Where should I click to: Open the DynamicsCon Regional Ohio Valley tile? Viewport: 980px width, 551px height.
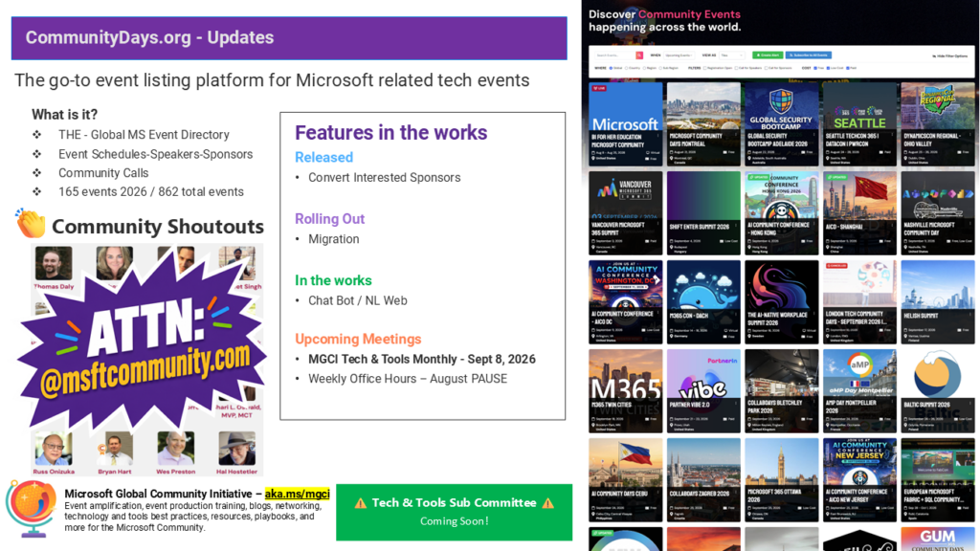point(938,123)
